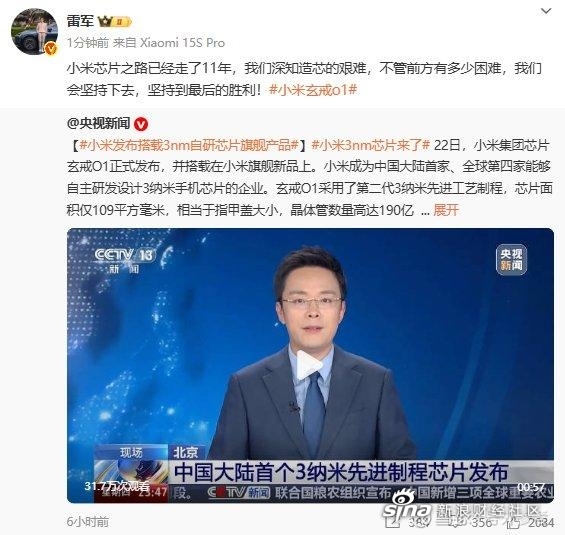Click the 1分钟前 post timestamp
Viewport: 565px width, 535px height.
[x=88, y=43]
